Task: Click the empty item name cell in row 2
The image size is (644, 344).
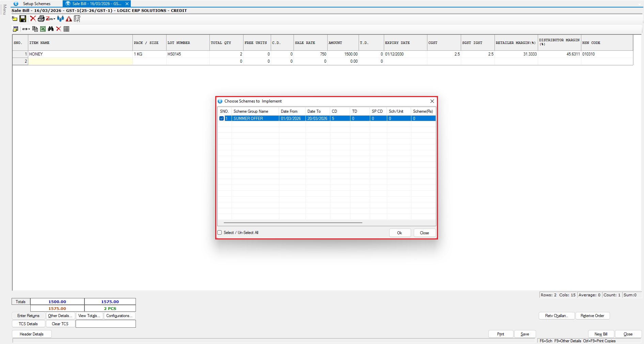Action: point(80,61)
